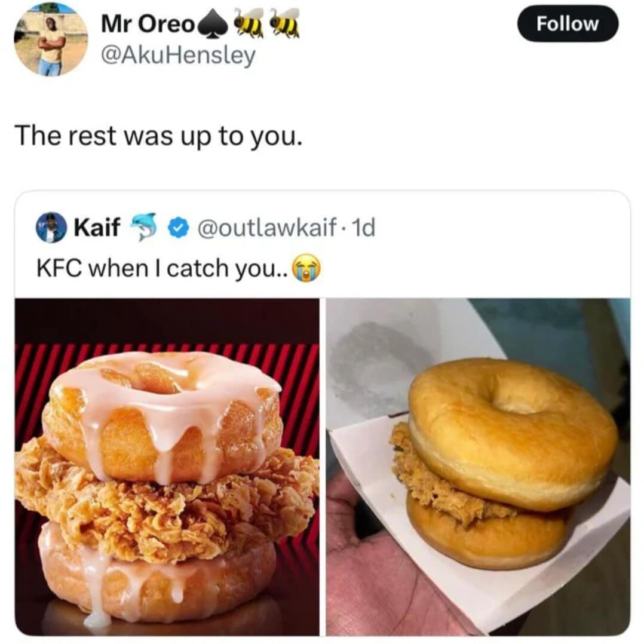Click the Follow button
644x644 pixels.
tap(567, 23)
